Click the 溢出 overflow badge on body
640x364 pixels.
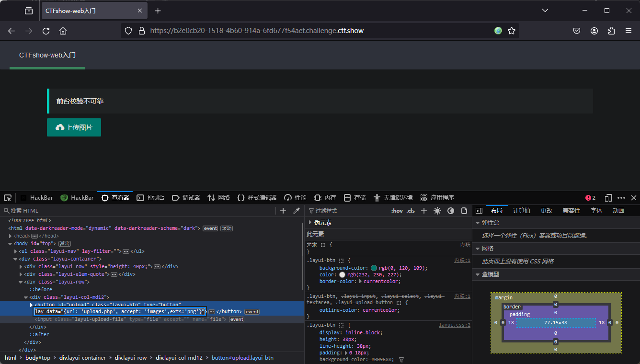click(65, 244)
